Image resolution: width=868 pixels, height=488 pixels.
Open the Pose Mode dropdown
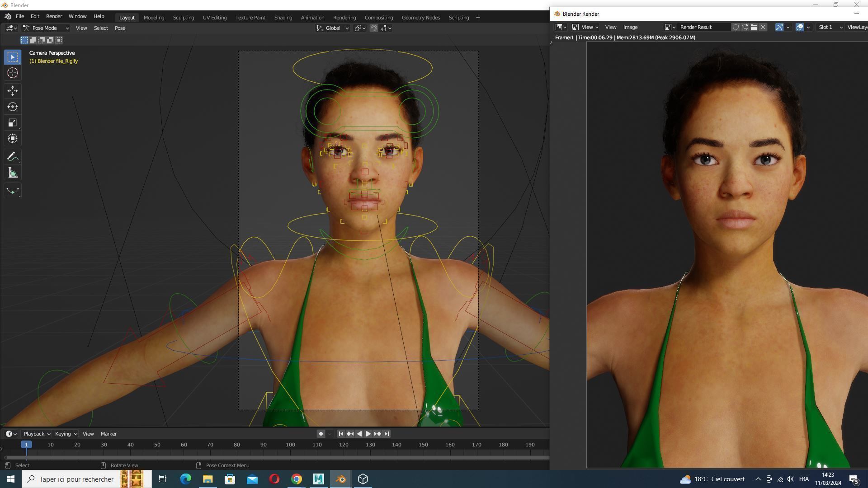[x=46, y=28]
